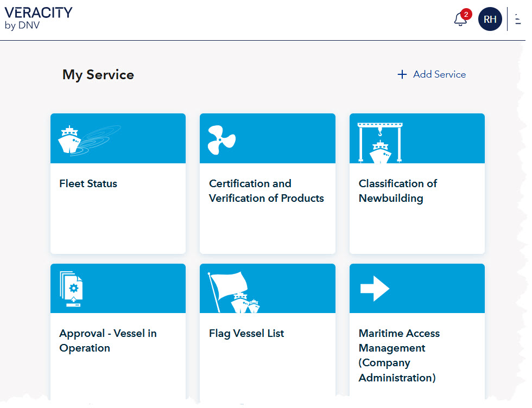The height and width of the screenshot is (408, 532).
Task: Click the shipyard crane icon
Action: (x=380, y=142)
